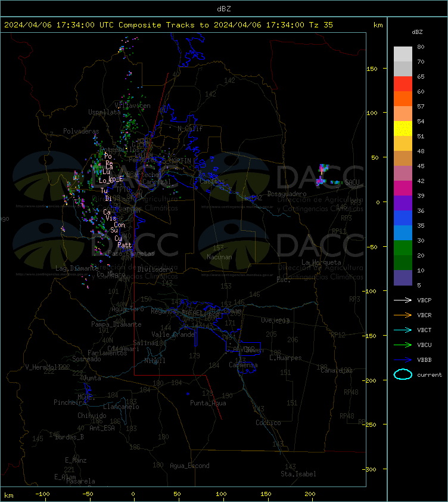
Task: Click the 'L.Huarpes' map label
Action: [285, 358]
